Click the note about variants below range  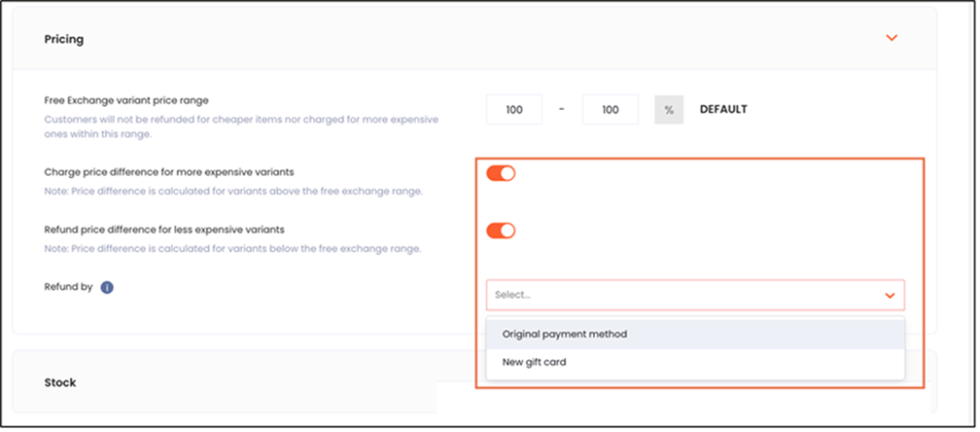point(232,249)
